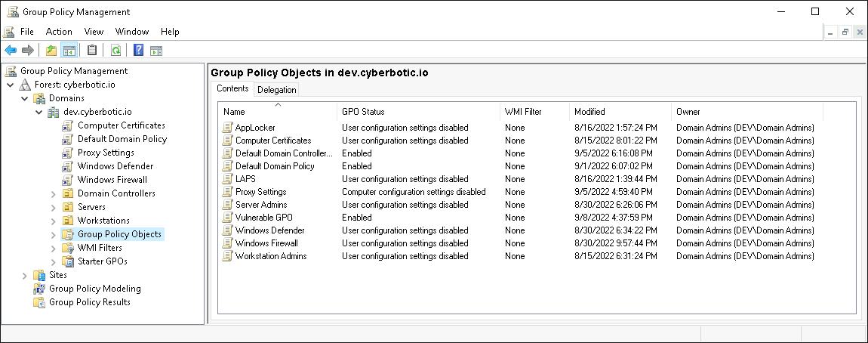Click the green Refresh toolbar icon
The height and width of the screenshot is (343, 868).
click(x=115, y=51)
